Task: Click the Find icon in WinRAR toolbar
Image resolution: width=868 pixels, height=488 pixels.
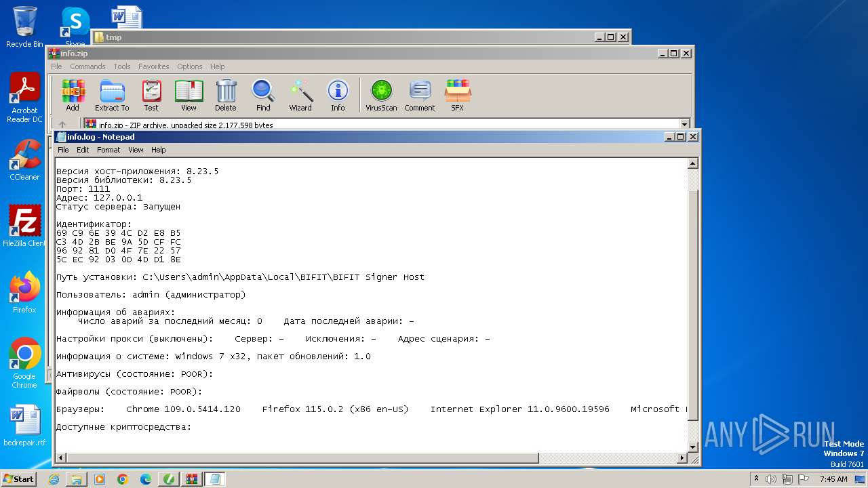Action: coord(263,95)
